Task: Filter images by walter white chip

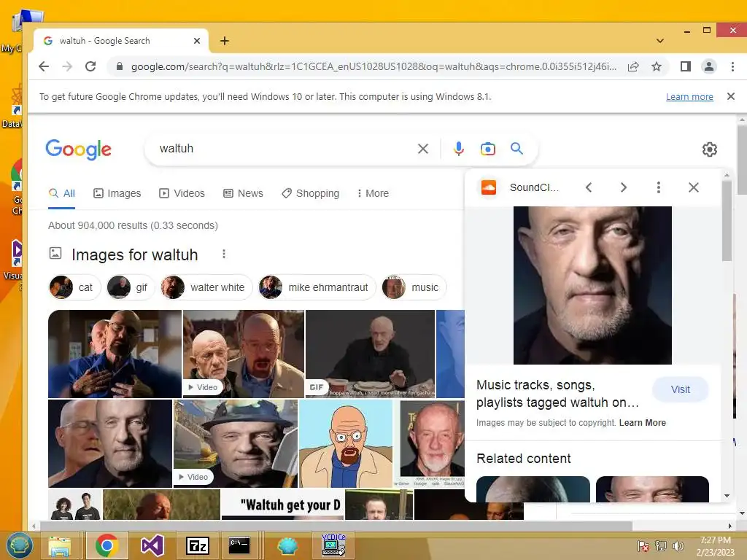Action: point(206,287)
